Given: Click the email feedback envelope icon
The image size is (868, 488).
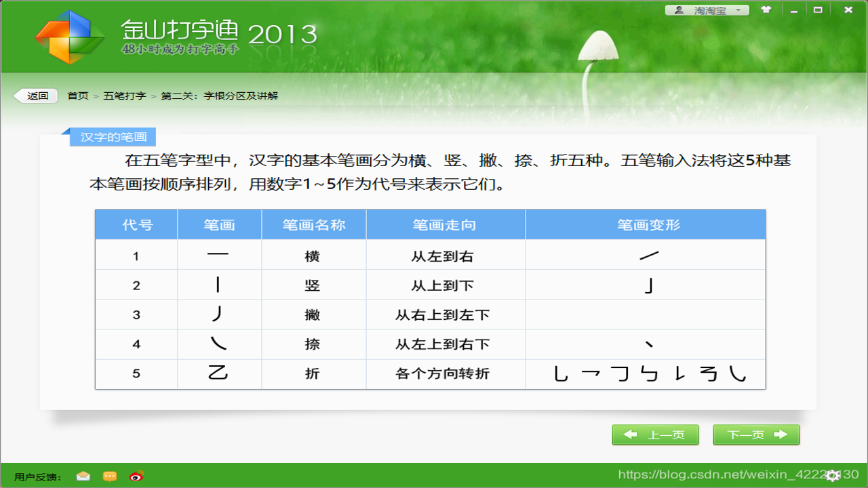Looking at the screenshot, I should 83,476.
